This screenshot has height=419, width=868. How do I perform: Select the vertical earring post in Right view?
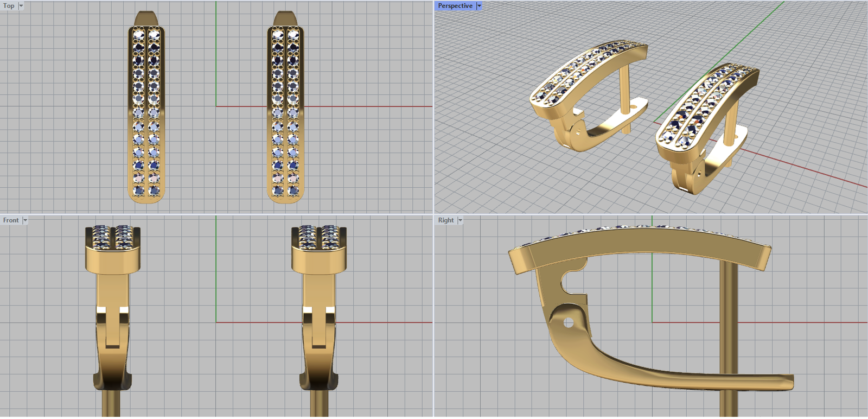click(x=728, y=326)
